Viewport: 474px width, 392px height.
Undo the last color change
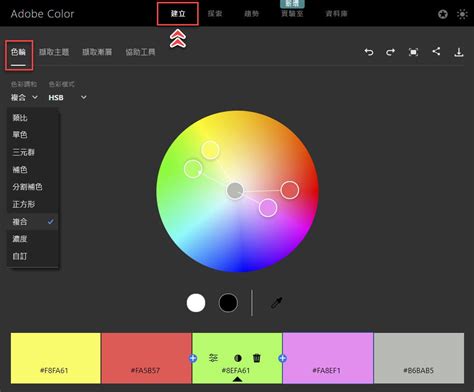tap(369, 52)
